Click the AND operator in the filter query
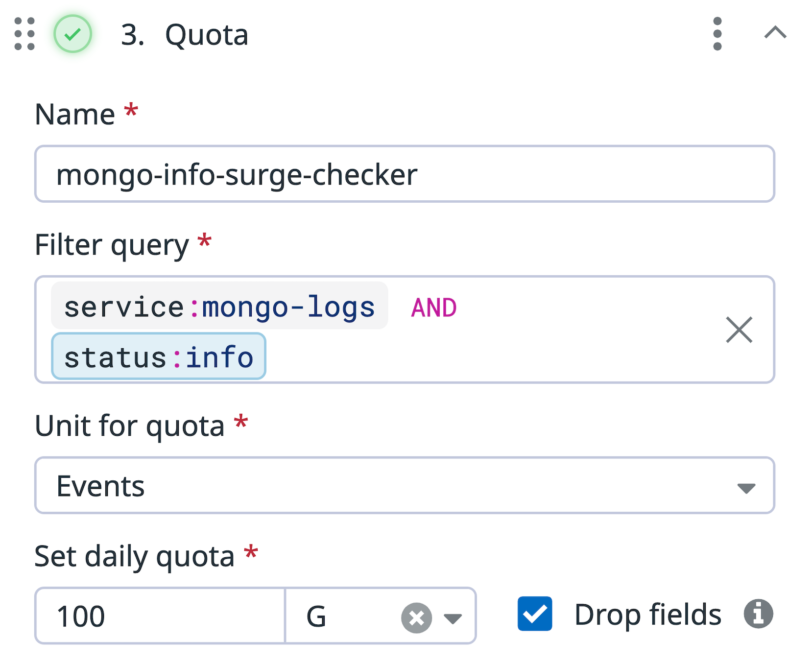Viewport: 812px width, 663px height. tap(433, 307)
